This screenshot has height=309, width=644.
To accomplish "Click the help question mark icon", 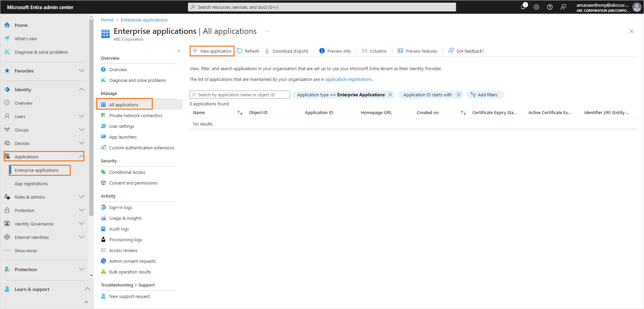I will [550, 7].
